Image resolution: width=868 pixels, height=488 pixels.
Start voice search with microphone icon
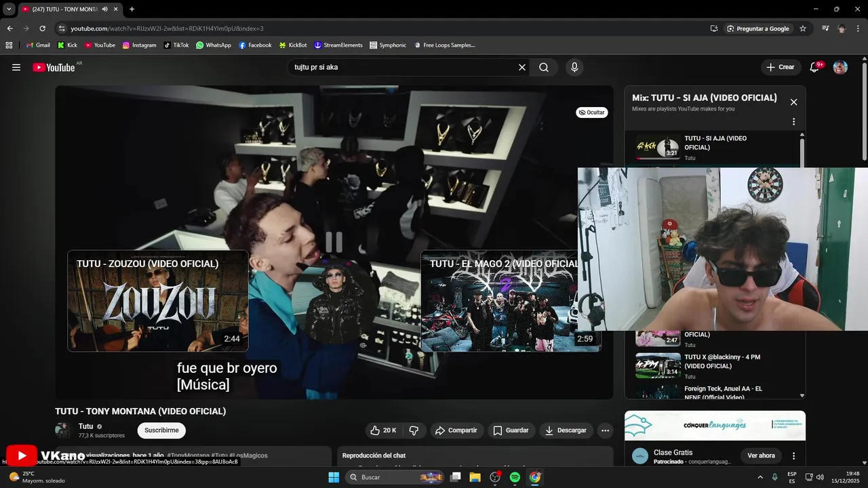tap(574, 67)
